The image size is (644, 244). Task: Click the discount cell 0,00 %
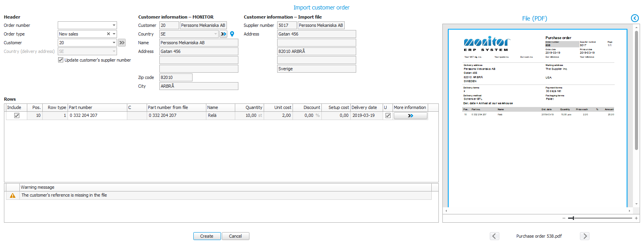pos(307,116)
